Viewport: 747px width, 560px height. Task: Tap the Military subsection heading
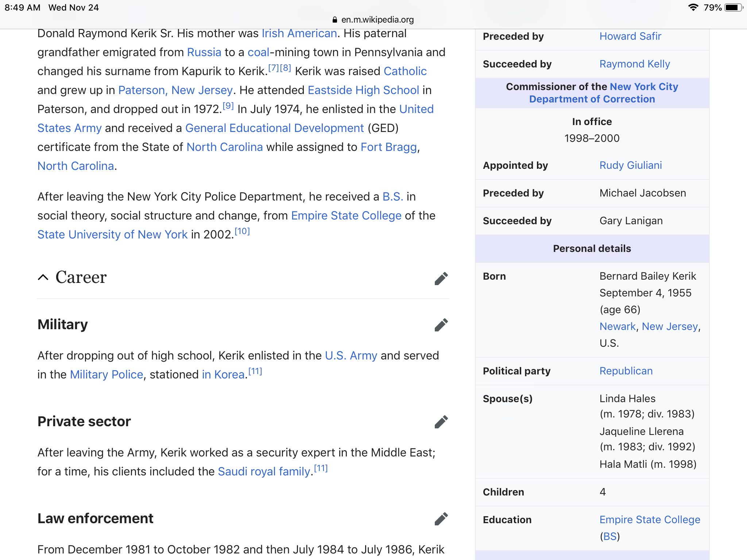63,324
